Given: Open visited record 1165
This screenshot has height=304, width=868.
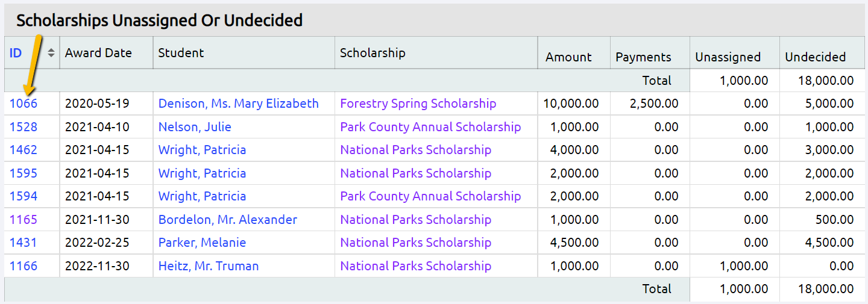Looking at the screenshot, I should click(24, 220).
